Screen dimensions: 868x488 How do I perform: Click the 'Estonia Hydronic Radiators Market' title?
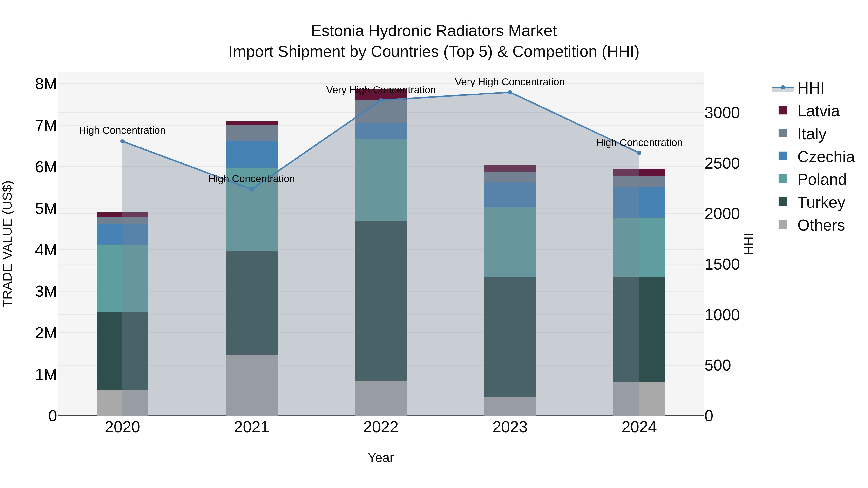click(434, 31)
